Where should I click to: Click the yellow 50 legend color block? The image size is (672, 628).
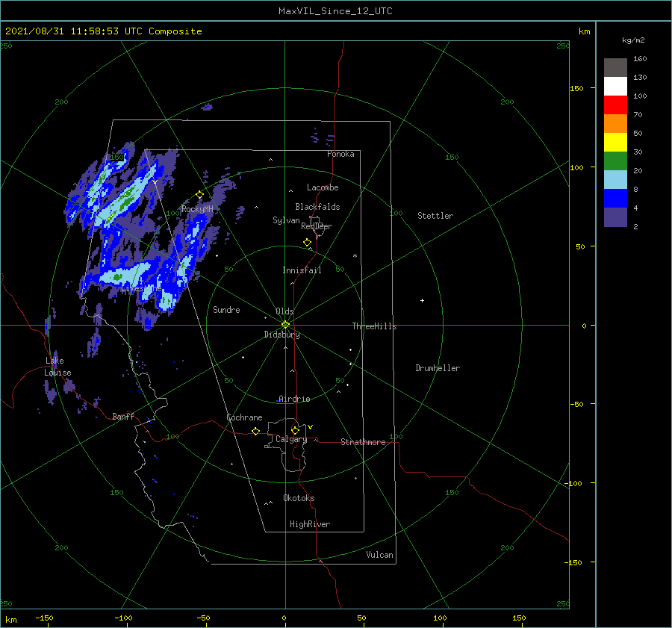[615, 142]
